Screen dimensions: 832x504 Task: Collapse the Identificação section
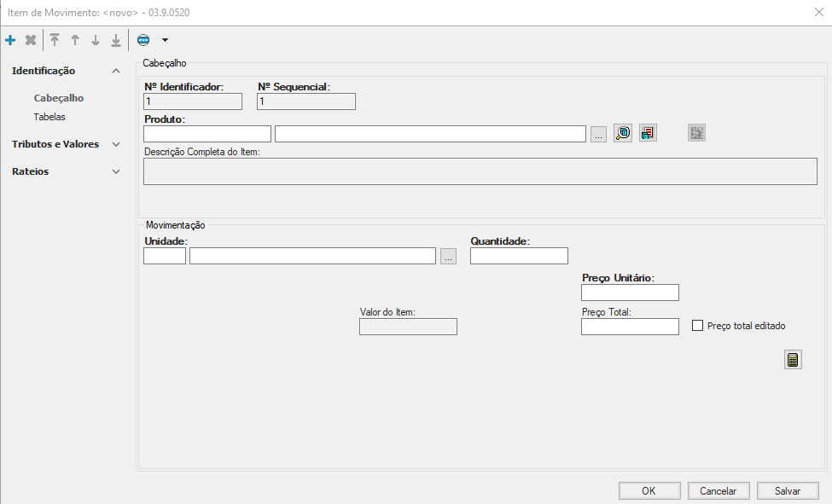point(116,72)
